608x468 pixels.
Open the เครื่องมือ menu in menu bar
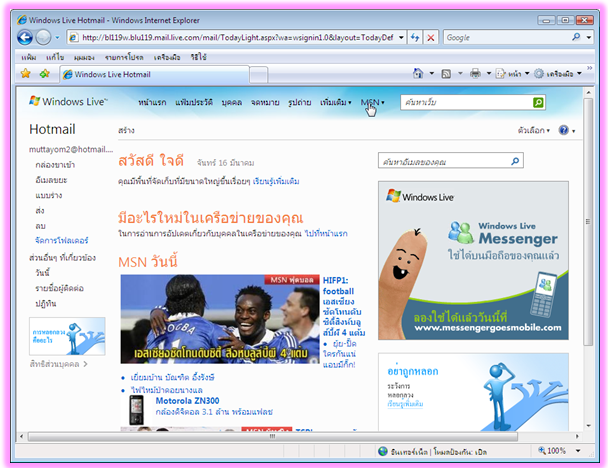tap(167, 57)
